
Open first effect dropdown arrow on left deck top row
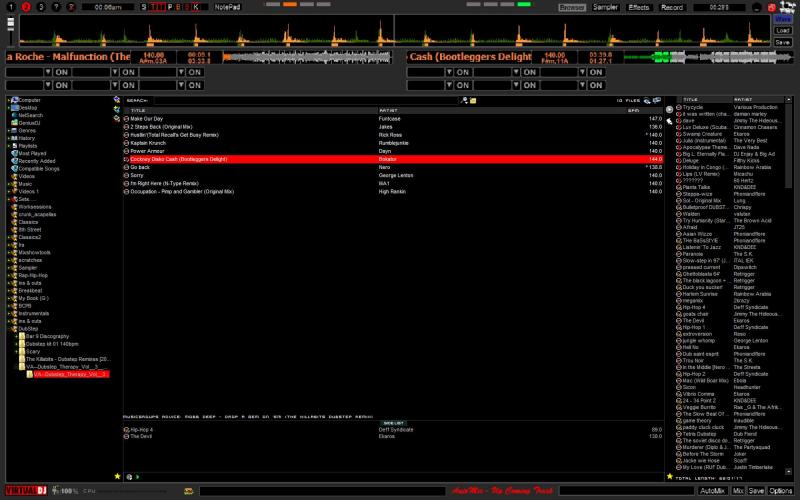point(48,72)
